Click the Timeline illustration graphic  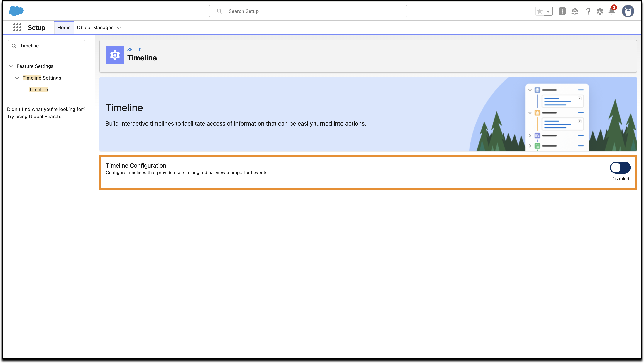(553, 114)
